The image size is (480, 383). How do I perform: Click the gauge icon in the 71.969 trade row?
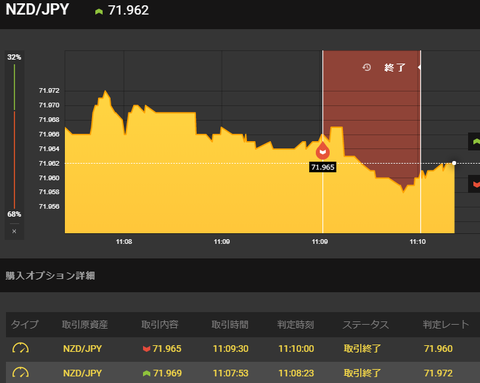(20, 373)
